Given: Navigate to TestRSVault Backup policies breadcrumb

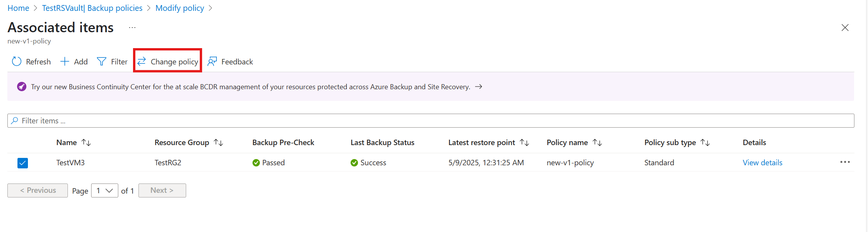Looking at the screenshot, I should click(x=92, y=8).
